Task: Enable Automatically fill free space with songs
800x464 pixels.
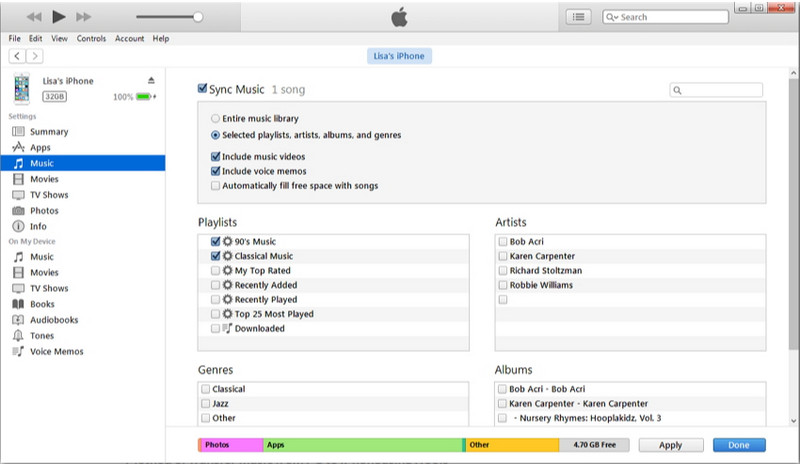Action: pos(215,186)
